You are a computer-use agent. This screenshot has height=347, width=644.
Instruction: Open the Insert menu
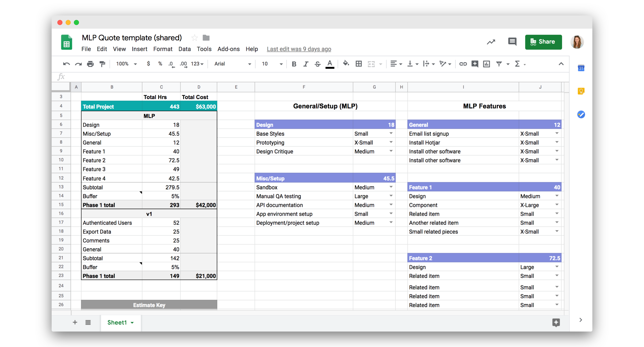[139, 49]
